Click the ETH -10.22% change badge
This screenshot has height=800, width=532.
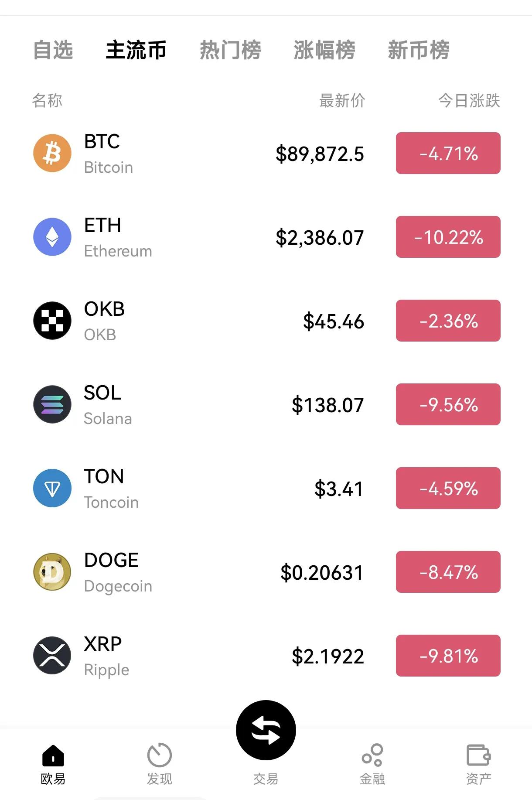coord(448,237)
